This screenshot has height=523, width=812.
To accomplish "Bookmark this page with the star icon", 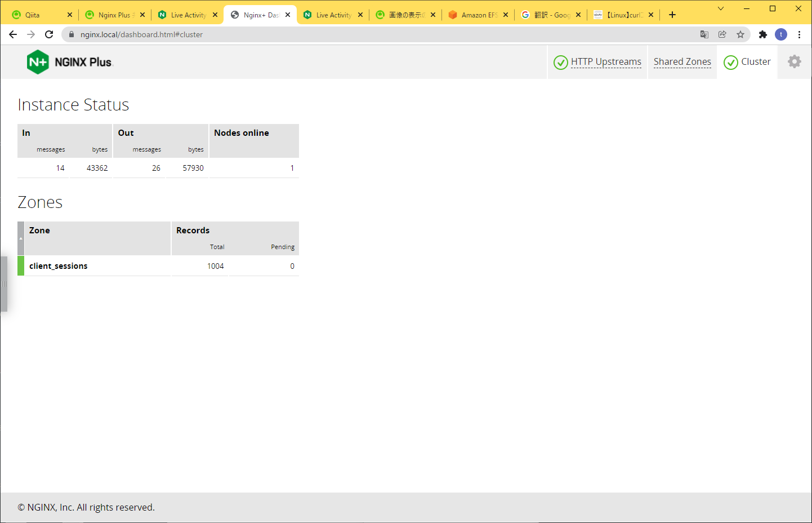I will [x=740, y=34].
